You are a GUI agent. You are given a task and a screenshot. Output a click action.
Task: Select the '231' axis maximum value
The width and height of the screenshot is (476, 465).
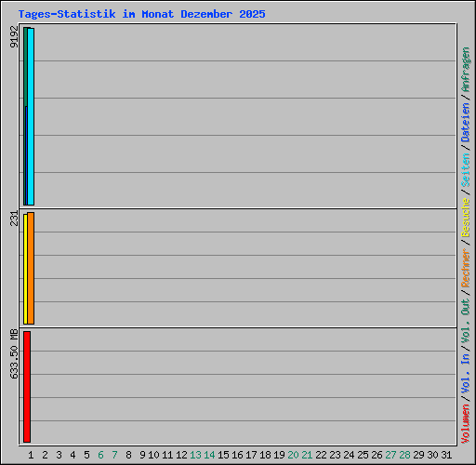click(14, 218)
